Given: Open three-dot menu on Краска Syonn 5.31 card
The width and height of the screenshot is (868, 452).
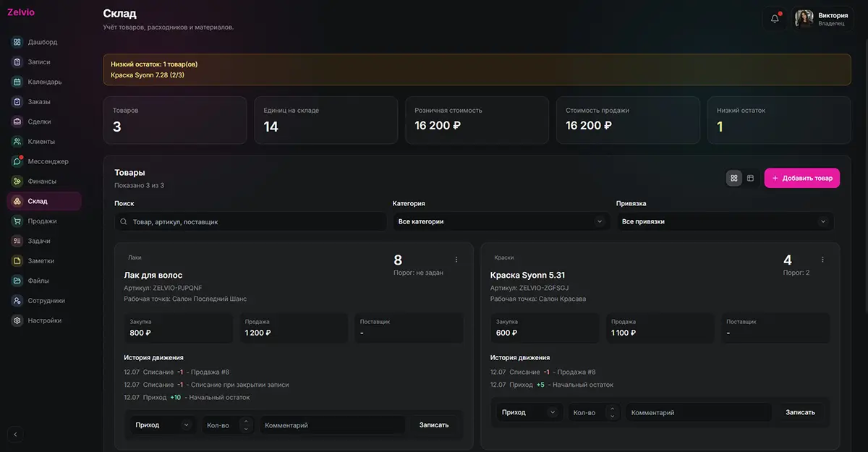Looking at the screenshot, I should [x=822, y=260].
